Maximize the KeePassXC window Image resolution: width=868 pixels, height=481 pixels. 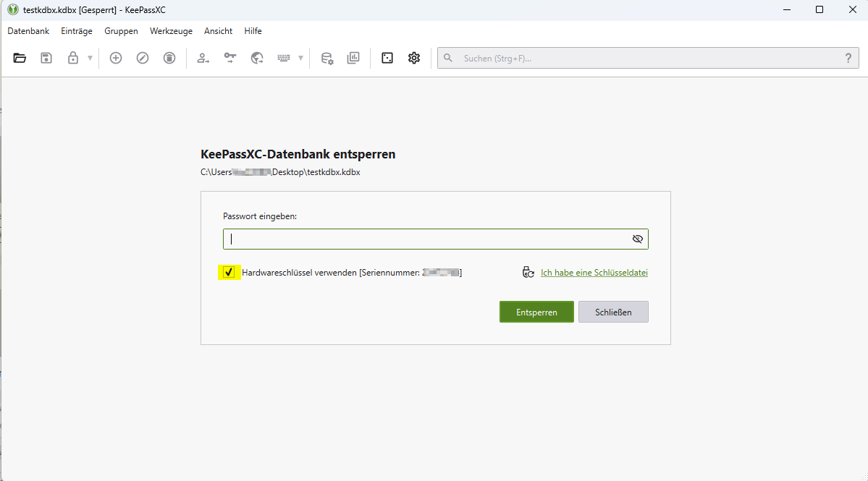[819, 10]
